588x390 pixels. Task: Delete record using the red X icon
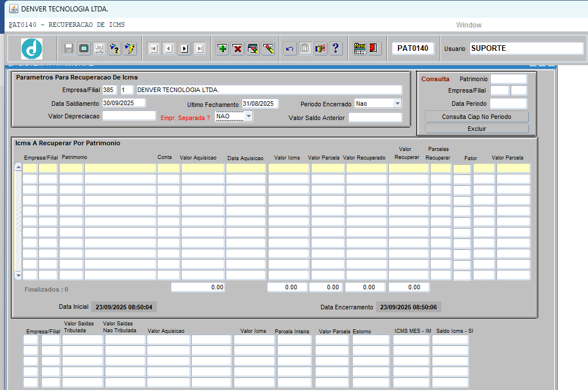237,49
